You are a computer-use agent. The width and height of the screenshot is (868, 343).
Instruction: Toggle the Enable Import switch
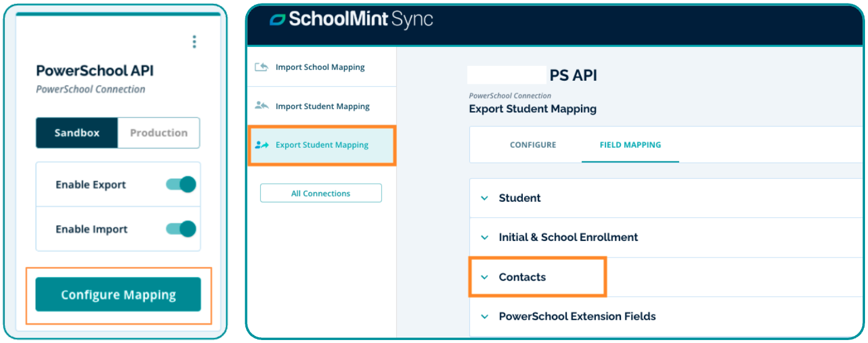181,229
